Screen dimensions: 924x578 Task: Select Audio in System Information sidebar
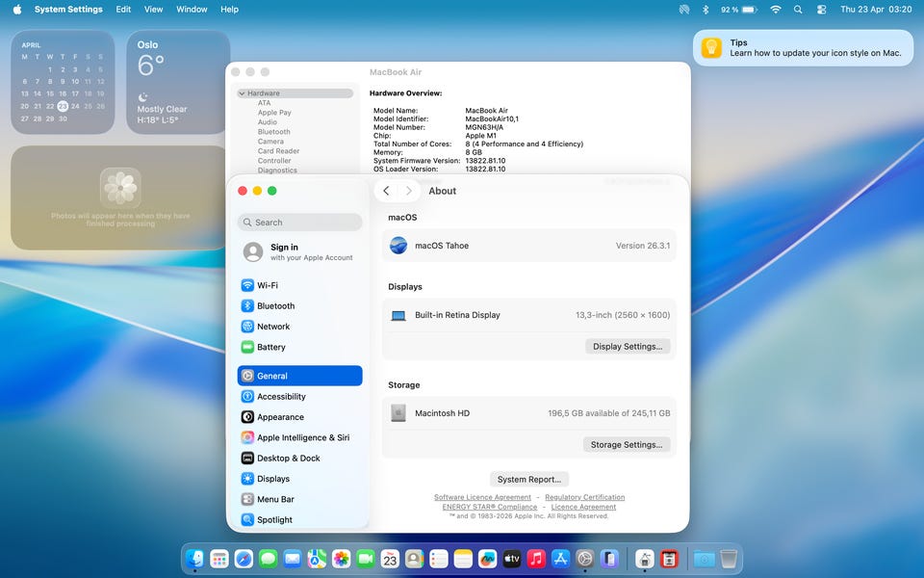pos(267,122)
